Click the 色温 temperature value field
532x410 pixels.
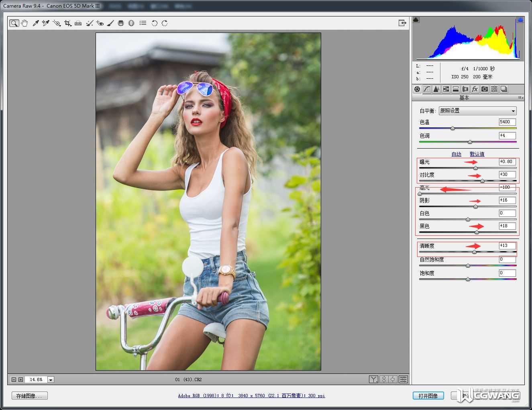507,122
